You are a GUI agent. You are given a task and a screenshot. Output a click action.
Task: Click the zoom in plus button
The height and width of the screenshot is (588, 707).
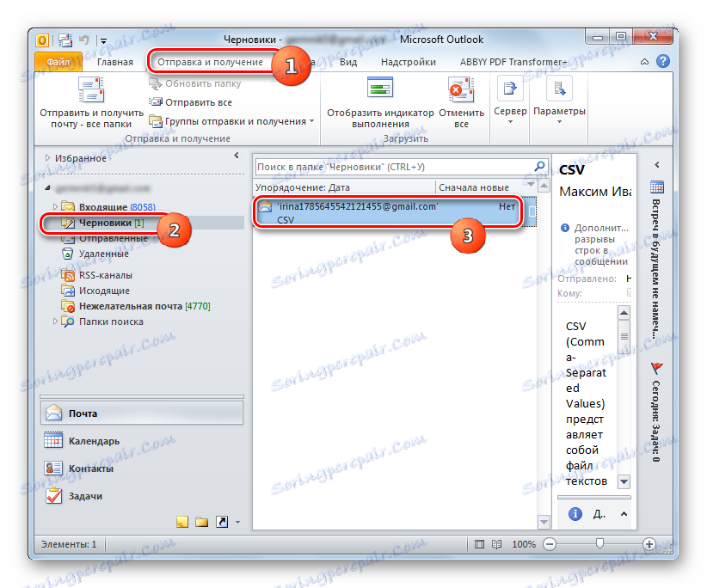click(x=649, y=544)
